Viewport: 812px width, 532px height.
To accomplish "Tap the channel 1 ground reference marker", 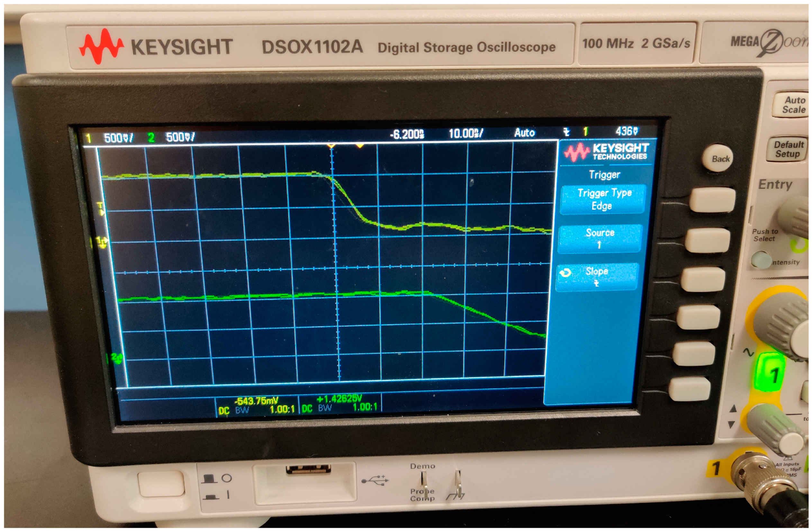I will pos(102,242).
